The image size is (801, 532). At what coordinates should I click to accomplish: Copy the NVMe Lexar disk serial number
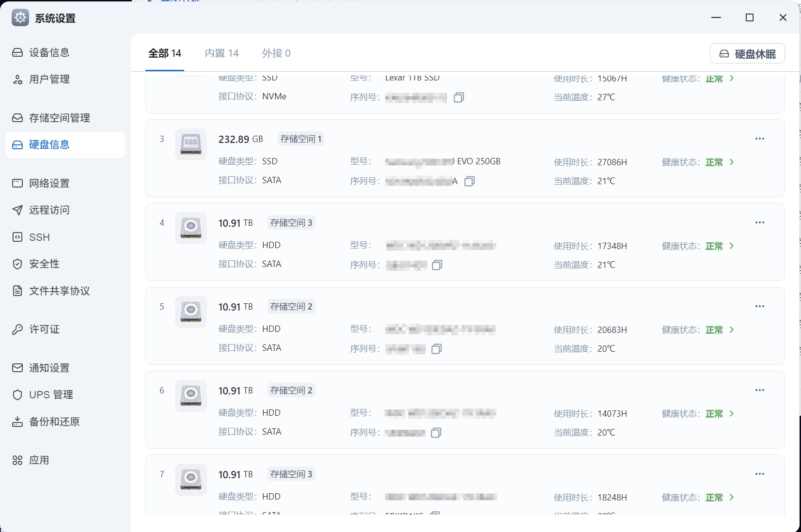click(x=458, y=97)
